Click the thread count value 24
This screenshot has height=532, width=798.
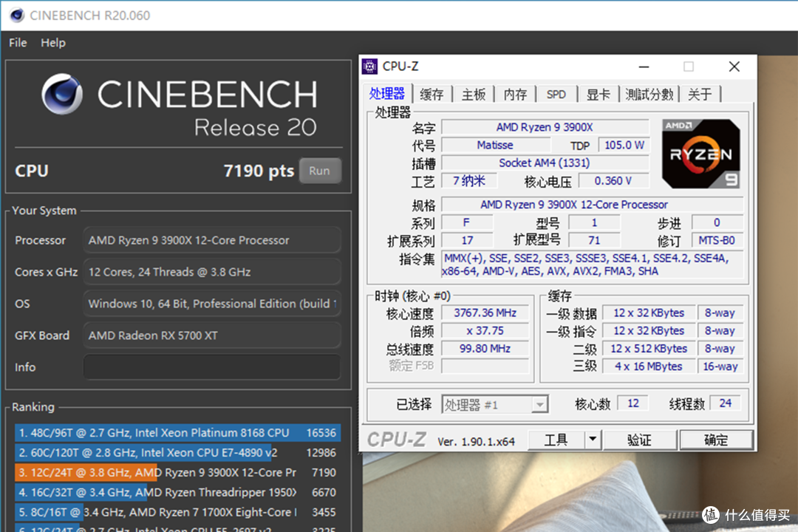pos(726,403)
